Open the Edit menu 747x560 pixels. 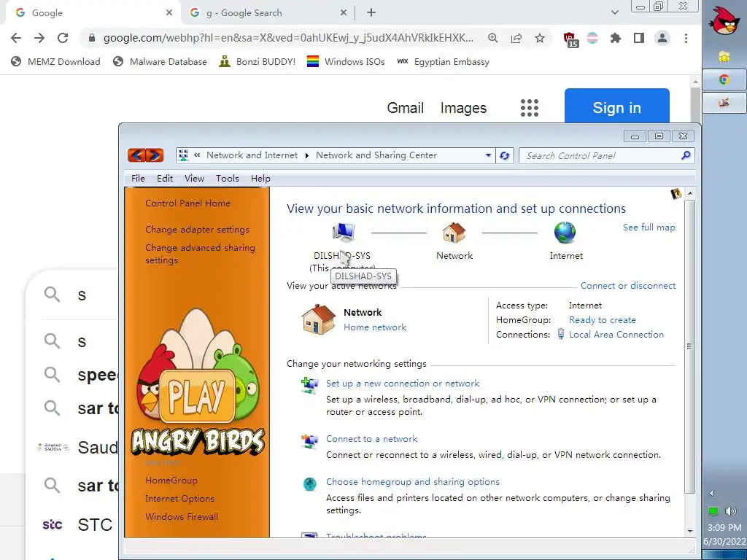click(165, 179)
